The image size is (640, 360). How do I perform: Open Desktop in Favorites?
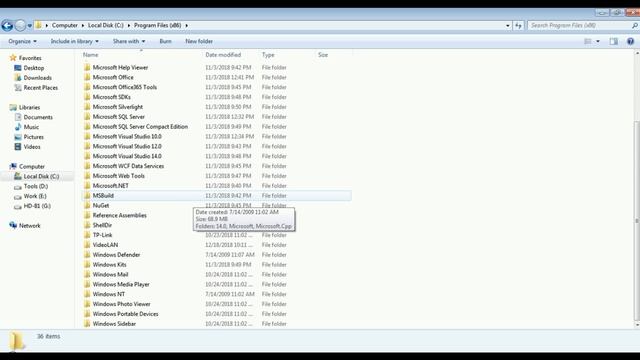pos(33,68)
